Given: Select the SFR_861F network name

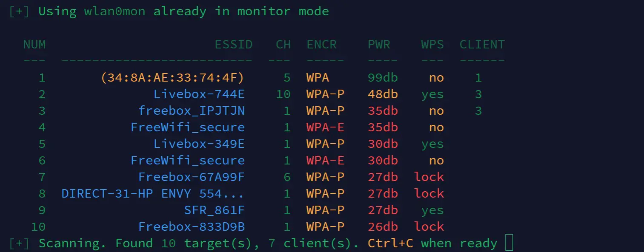Looking at the screenshot, I should point(215,210).
